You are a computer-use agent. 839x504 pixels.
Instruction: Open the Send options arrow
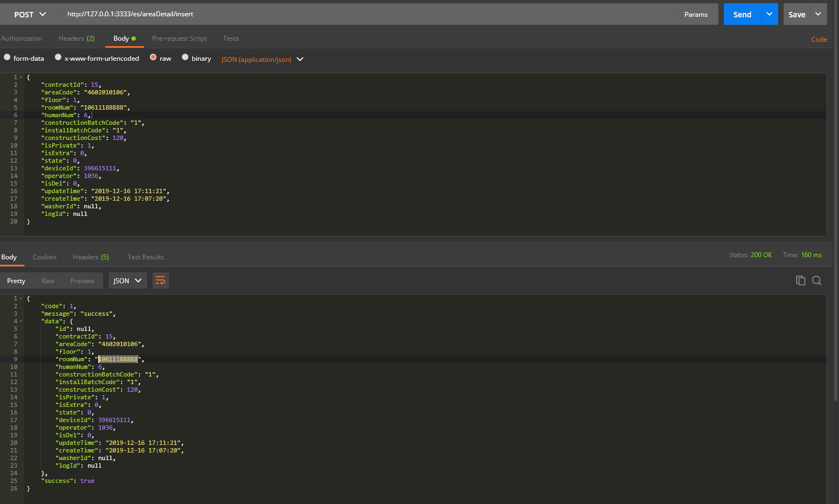pos(769,14)
